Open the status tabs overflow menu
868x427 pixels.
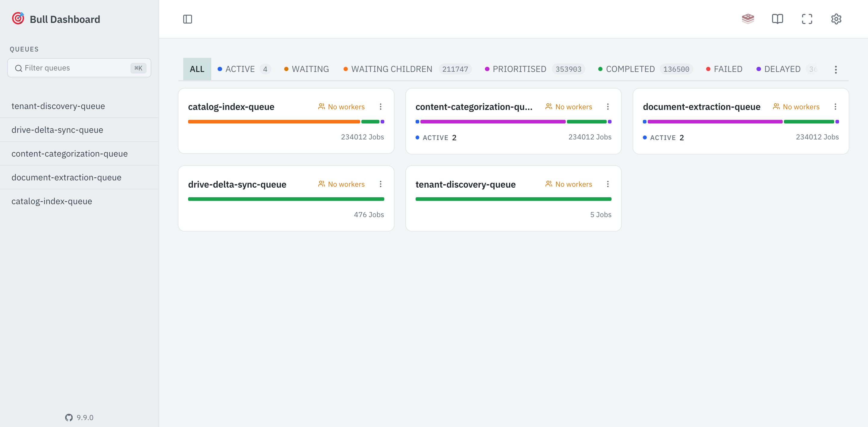(x=835, y=70)
